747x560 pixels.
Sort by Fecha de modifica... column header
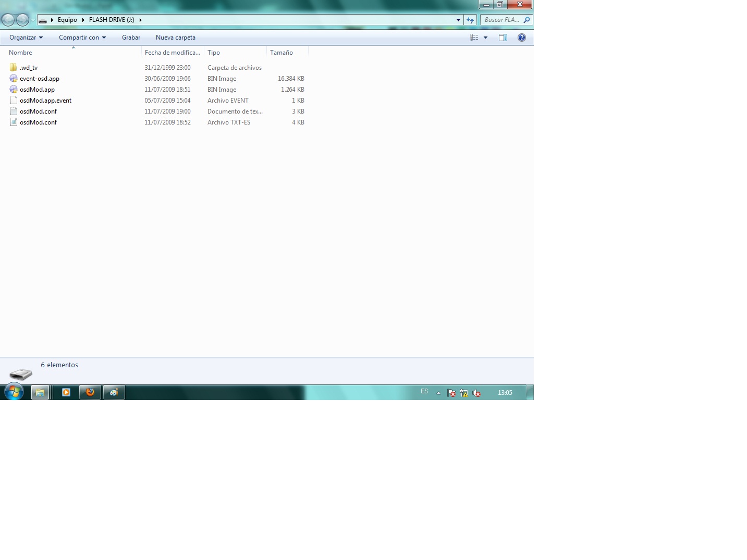(173, 53)
